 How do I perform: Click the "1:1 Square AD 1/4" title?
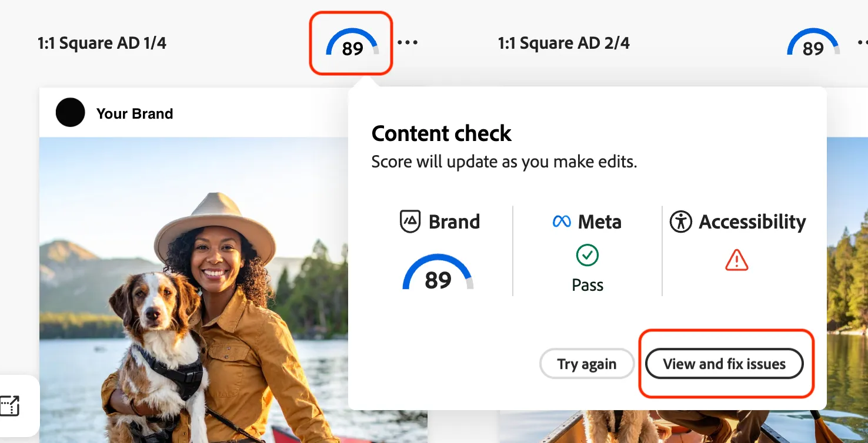tap(102, 43)
